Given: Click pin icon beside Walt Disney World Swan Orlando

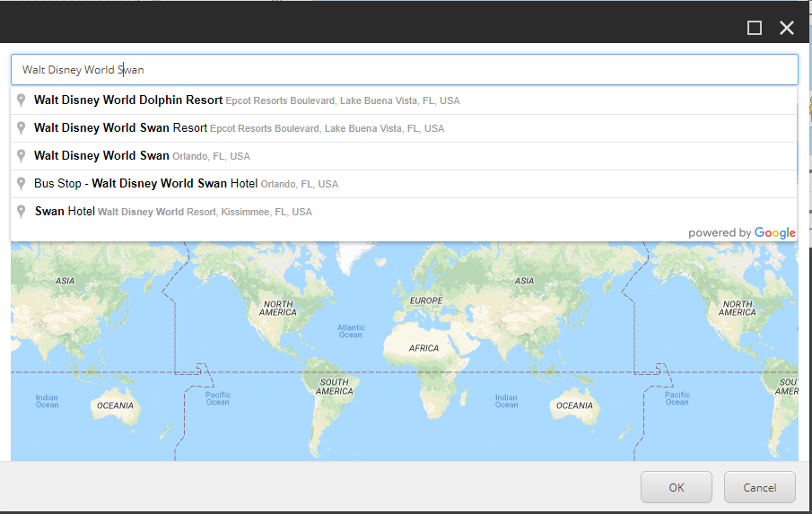Looking at the screenshot, I should click(x=21, y=156).
